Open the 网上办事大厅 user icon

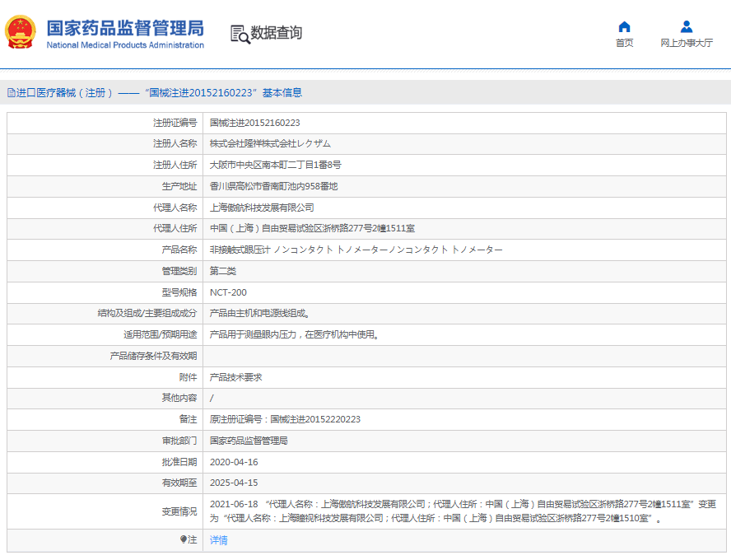(687, 26)
